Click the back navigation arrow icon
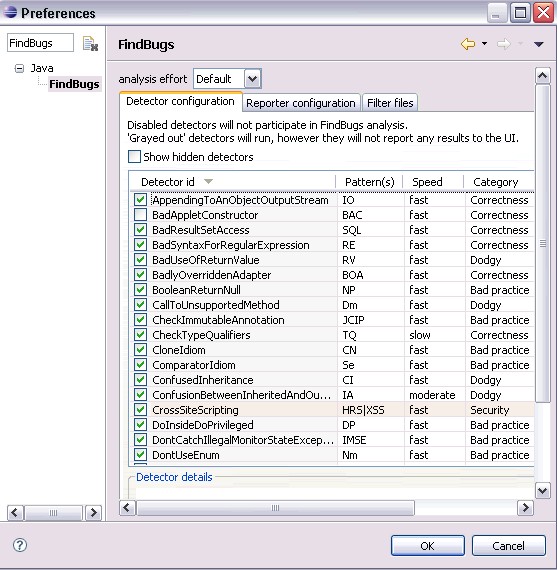Viewport: 557px width, 570px height. tap(468, 44)
